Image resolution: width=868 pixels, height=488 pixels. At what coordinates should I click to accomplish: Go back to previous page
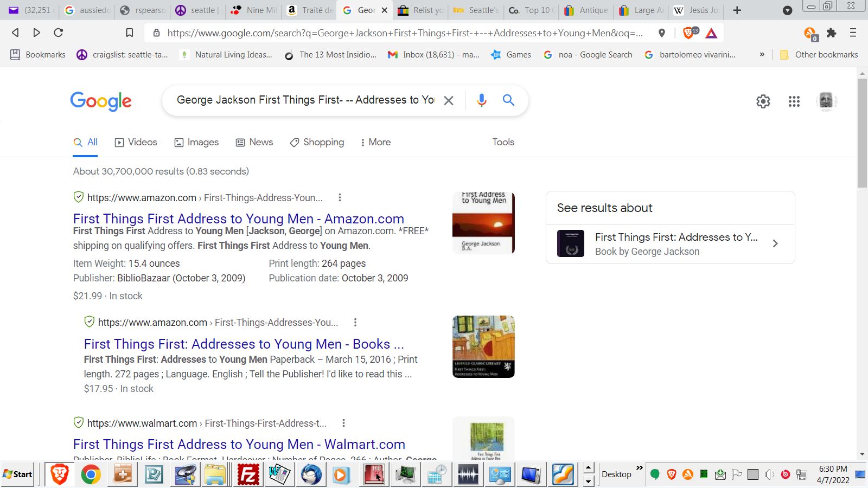click(x=15, y=33)
